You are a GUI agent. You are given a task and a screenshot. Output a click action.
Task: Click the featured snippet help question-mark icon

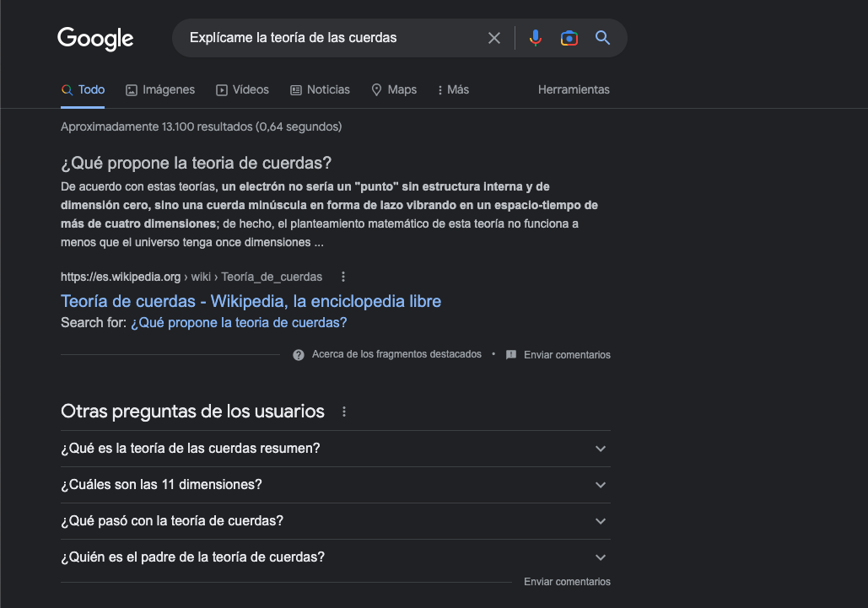point(299,354)
